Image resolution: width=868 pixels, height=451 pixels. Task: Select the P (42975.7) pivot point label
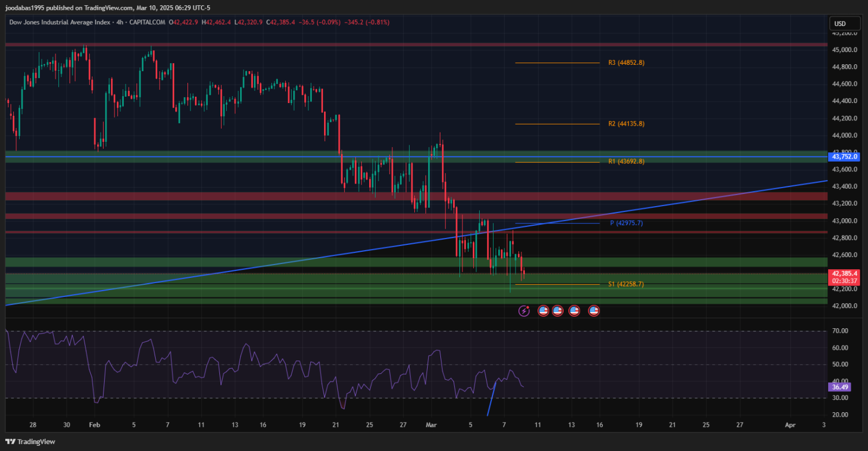(626, 223)
